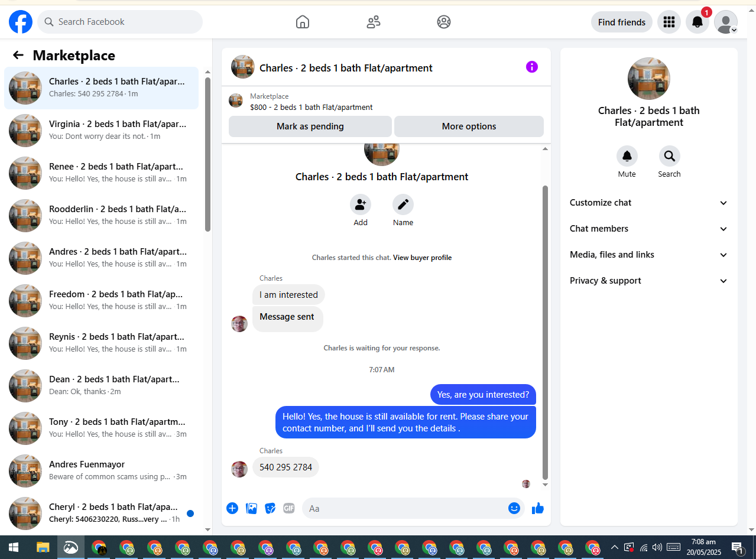756x559 pixels.
Task: Open the taskbar action center notification icon
Action: (x=737, y=548)
